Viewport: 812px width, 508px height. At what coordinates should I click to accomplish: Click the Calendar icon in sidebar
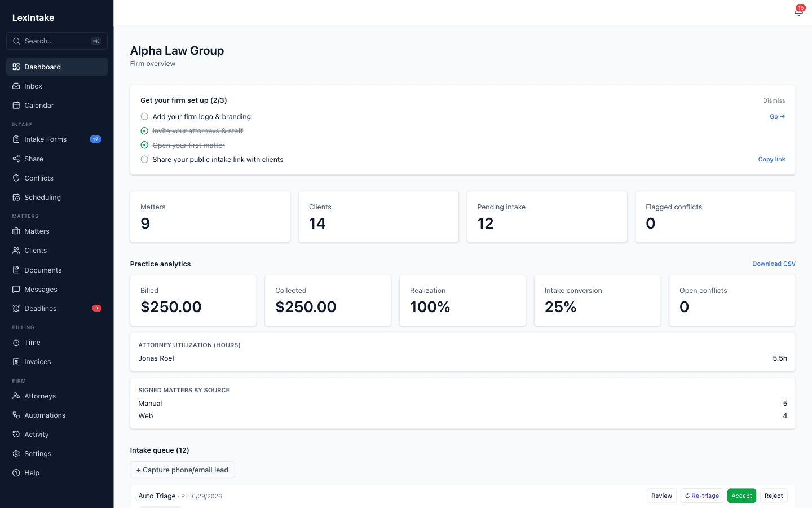[16, 105]
